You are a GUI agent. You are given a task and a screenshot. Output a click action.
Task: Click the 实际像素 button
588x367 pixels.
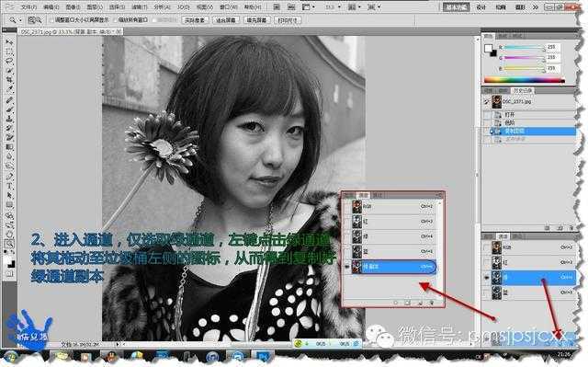coord(195,20)
